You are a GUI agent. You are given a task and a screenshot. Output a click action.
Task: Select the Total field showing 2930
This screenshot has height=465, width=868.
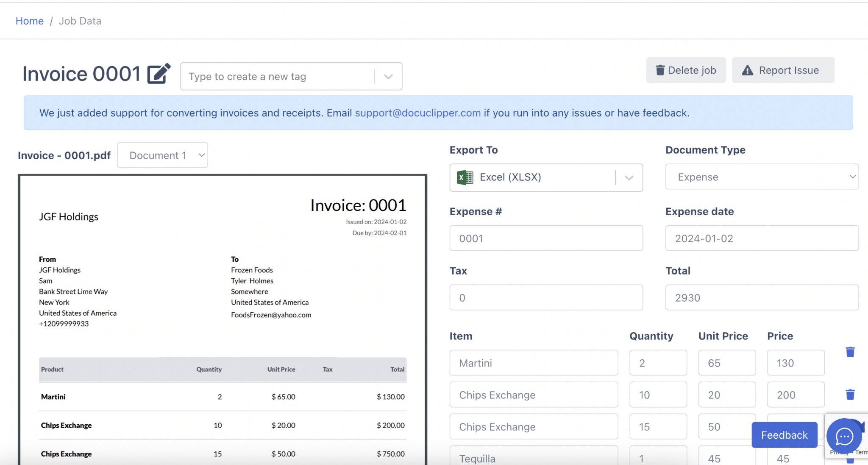coord(762,297)
